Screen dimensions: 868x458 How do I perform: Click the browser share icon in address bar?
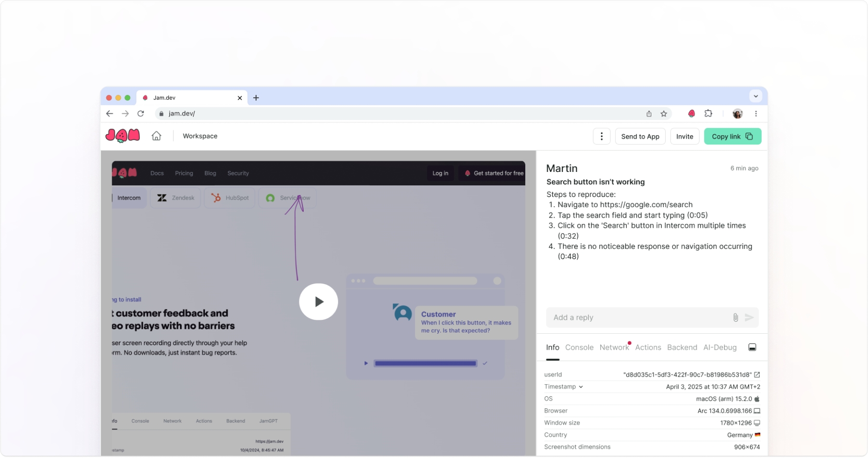[649, 114]
